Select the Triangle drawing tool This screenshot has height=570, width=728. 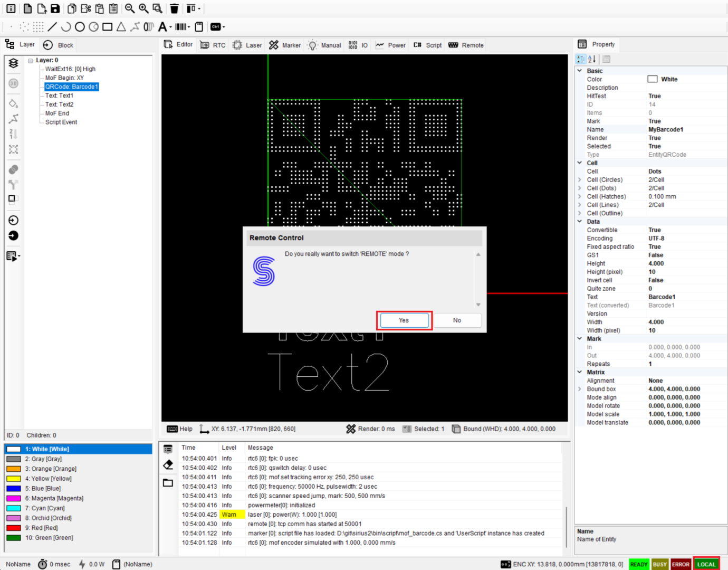coord(121,26)
